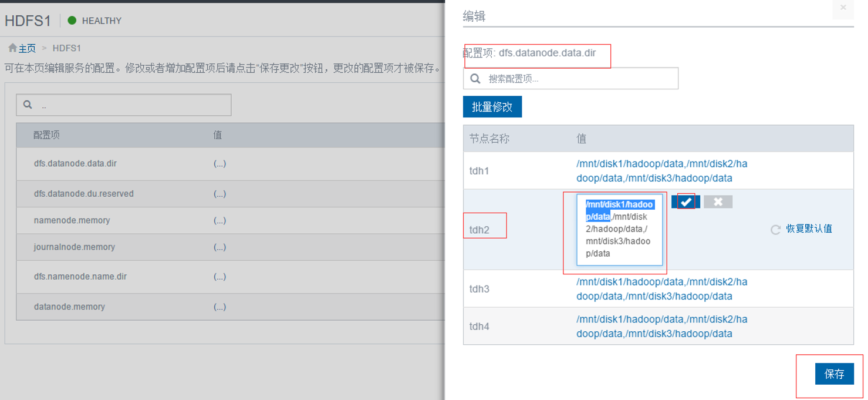Expand namenode.memory value (...)
This screenshot has height=400, width=868.
(x=219, y=221)
